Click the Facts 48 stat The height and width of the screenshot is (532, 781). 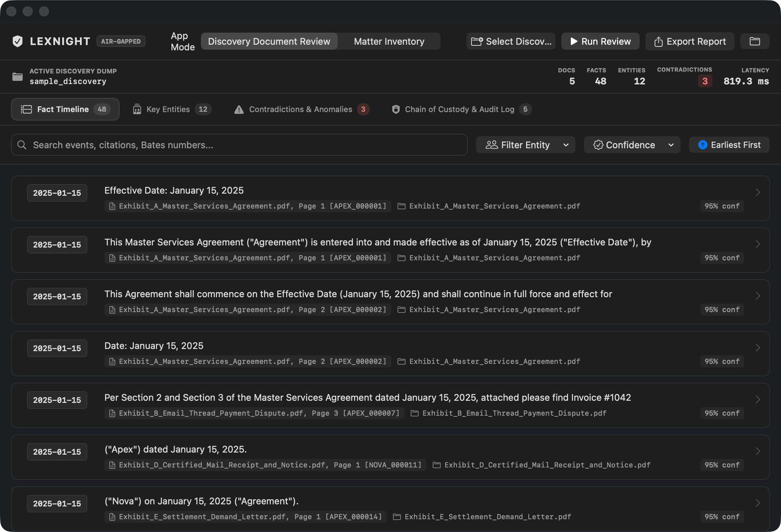[x=596, y=76]
